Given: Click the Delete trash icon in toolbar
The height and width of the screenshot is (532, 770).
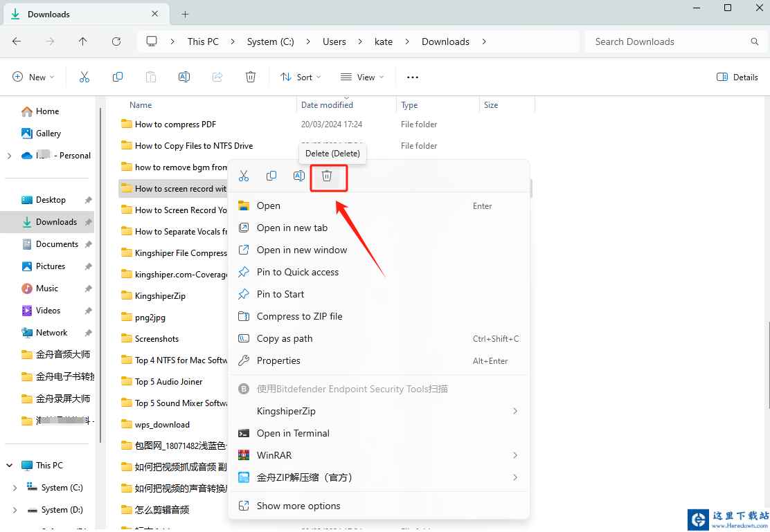Looking at the screenshot, I should pyautogui.click(x=251, y=77).
